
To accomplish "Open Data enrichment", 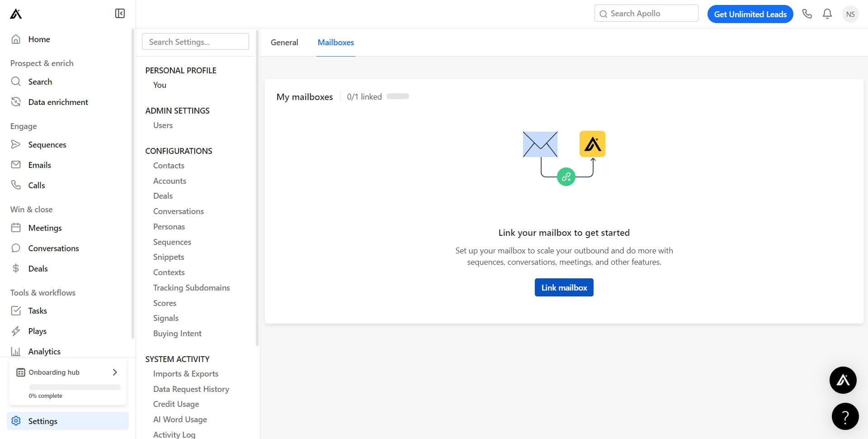I will pos(58,102).
